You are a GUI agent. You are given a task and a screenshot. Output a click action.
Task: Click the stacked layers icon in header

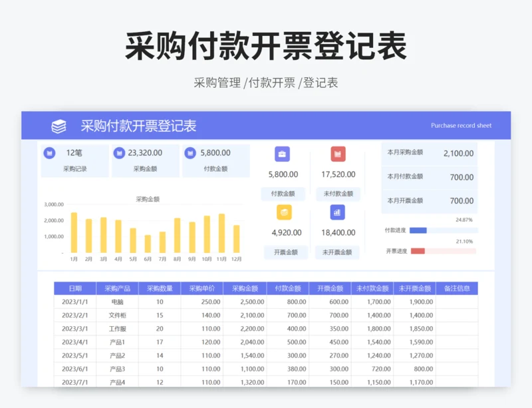pos(59,126)
